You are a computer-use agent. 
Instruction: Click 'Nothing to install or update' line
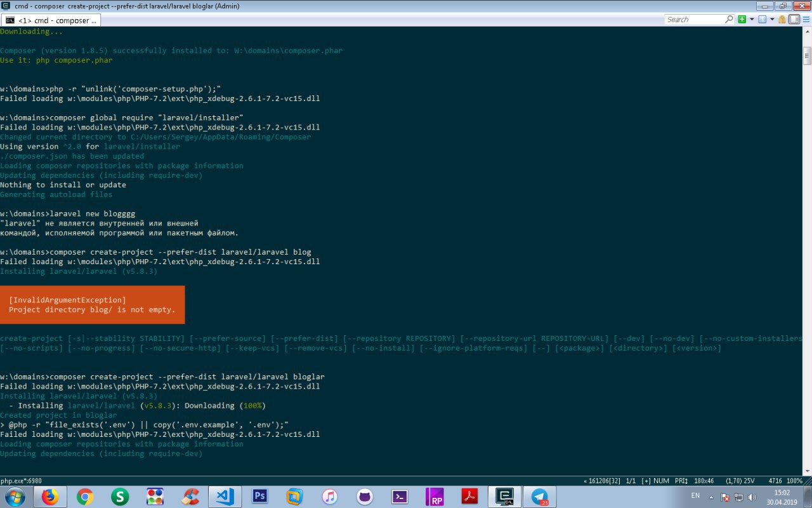pos(63,185)
